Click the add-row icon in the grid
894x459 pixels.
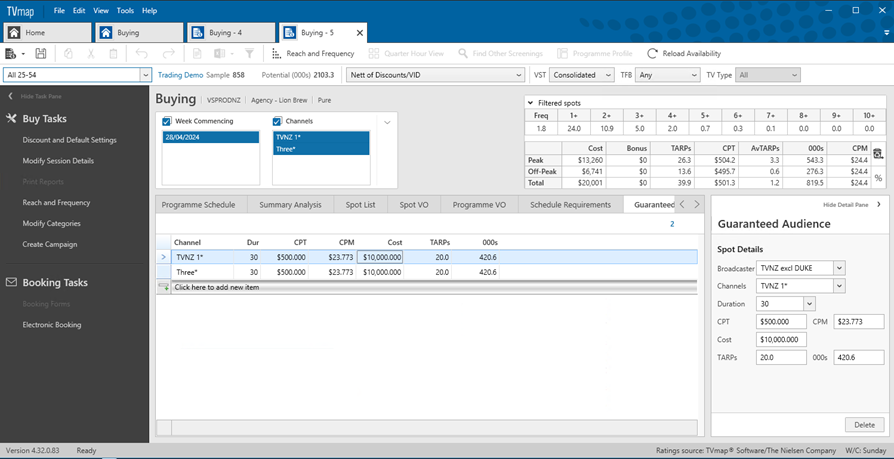click(164, 287)
